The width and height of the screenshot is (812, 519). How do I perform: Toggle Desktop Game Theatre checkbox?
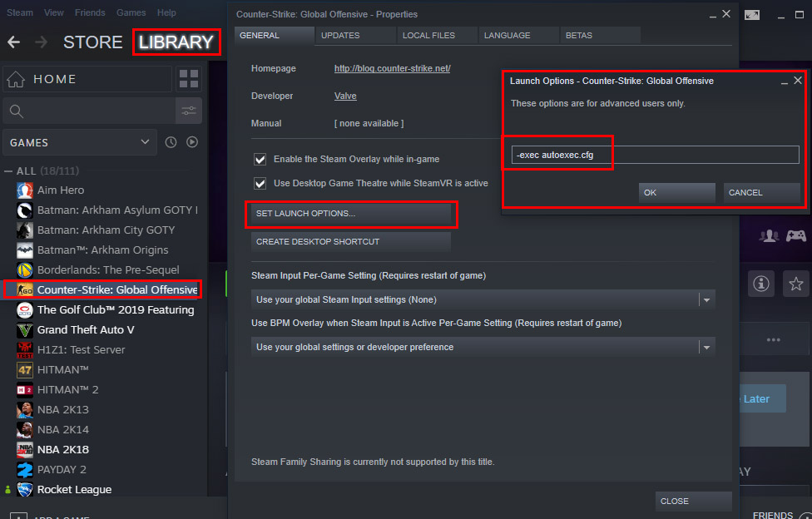tap(260, 183)
